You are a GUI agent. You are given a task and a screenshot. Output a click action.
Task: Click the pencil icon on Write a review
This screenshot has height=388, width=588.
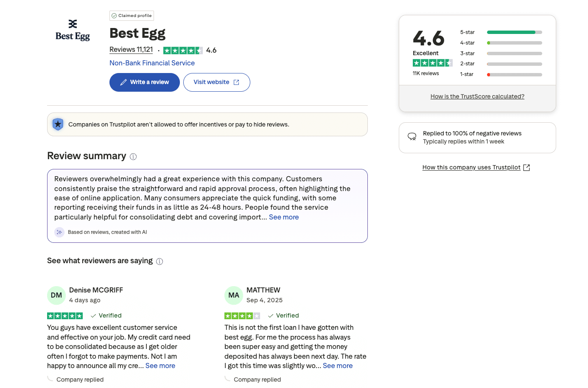124,82
